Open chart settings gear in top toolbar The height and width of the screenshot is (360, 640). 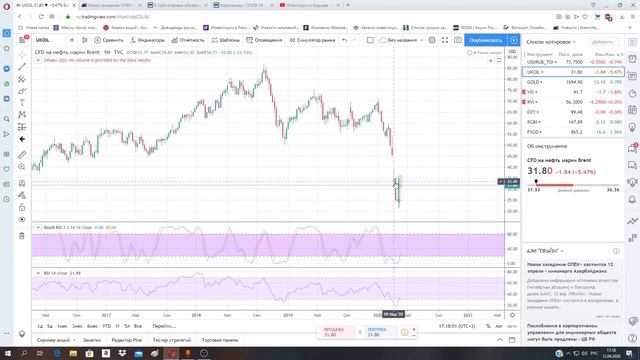(432, 40)
